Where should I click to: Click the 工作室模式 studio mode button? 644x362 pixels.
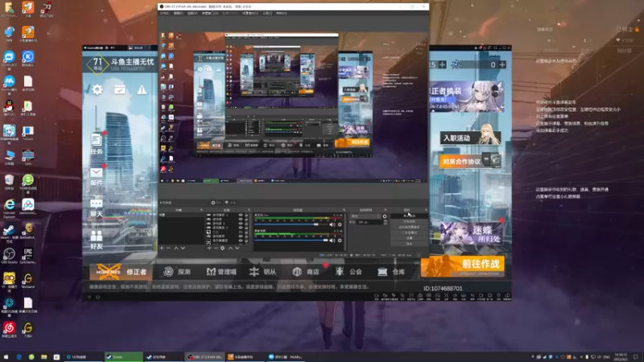409,232
